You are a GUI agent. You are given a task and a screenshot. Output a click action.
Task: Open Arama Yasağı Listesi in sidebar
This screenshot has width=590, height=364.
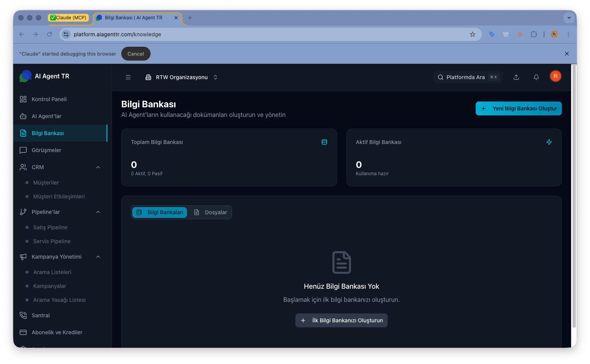59,300
